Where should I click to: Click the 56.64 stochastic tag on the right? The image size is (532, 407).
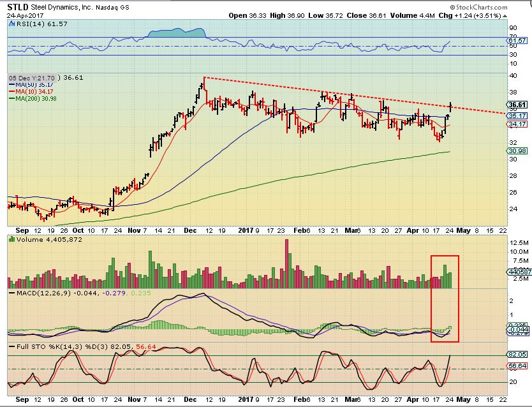[x=517, y=366]
